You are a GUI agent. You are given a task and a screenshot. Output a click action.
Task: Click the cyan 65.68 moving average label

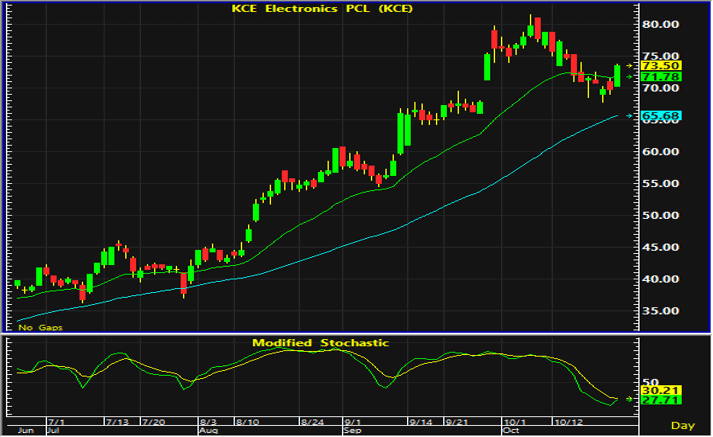tap(661, 116)
